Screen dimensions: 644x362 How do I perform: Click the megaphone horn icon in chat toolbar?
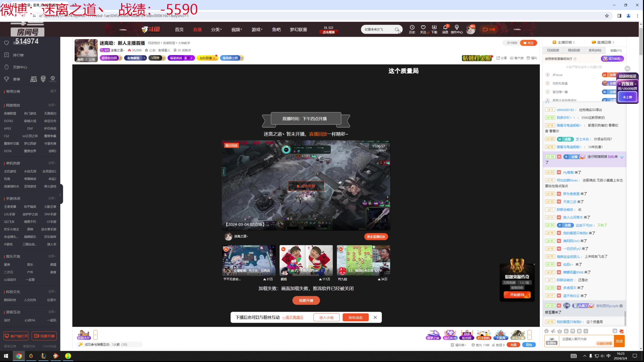point(553,331)
